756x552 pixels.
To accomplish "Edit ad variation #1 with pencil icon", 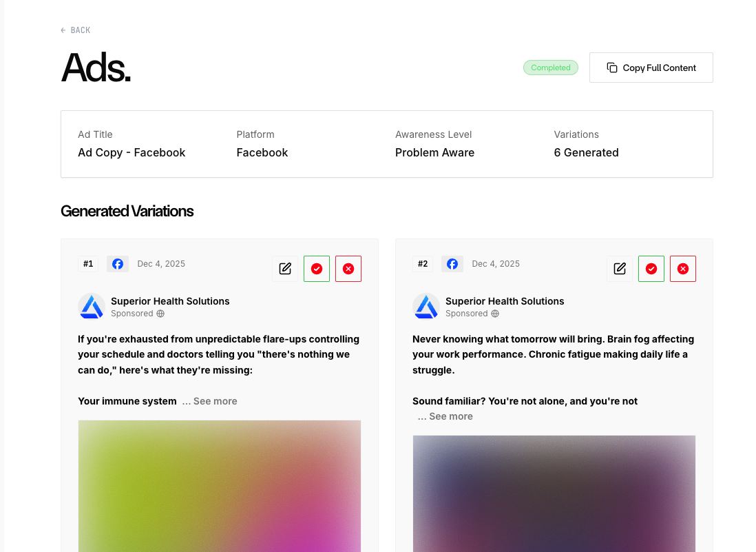I will pos(285,269).
